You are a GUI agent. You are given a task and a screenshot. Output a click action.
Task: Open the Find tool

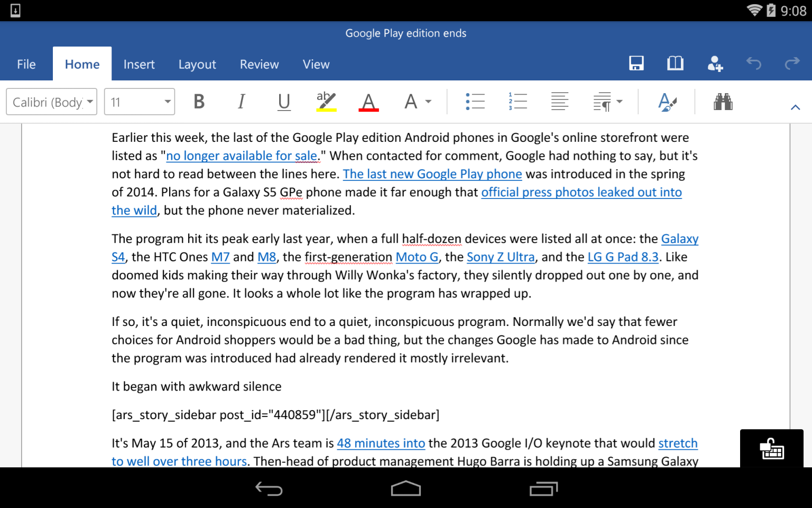click(723, 102)
